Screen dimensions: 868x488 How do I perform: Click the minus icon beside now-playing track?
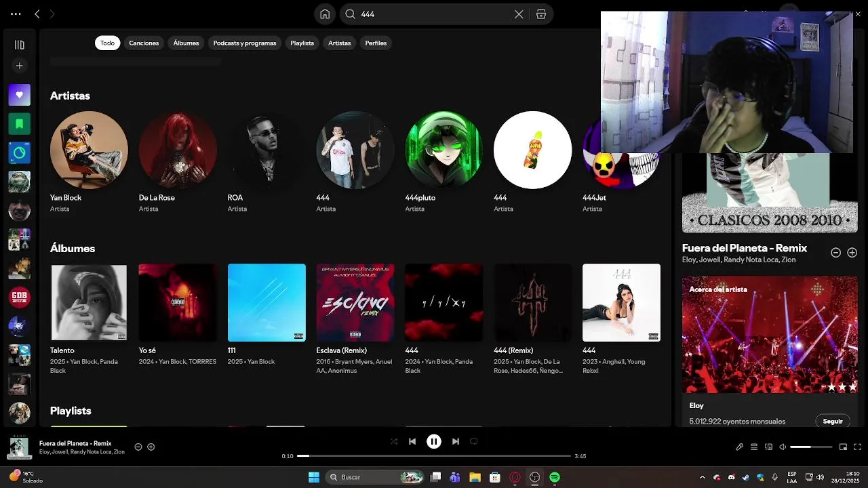point(138,447)
